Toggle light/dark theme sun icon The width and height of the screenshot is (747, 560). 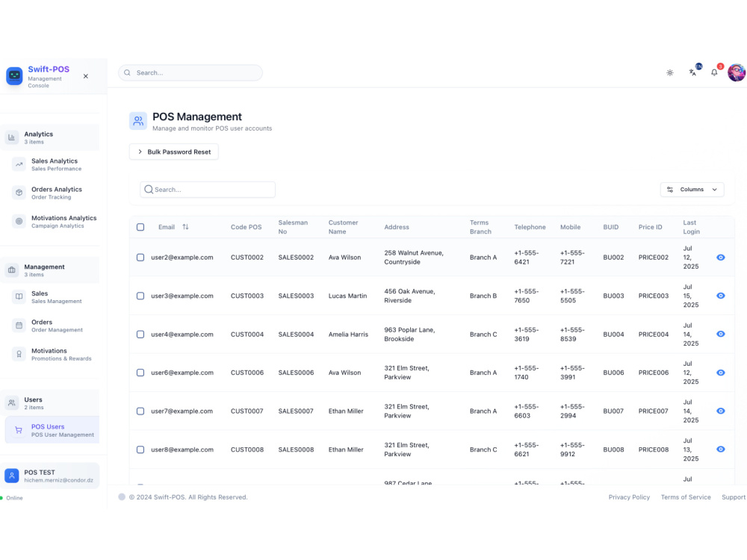(x=670, y=73)
